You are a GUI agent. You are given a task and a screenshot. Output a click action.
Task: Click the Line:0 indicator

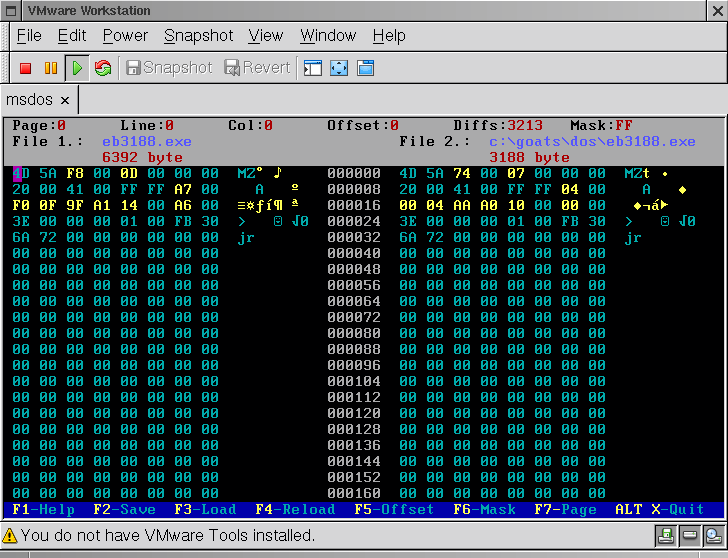147,125
